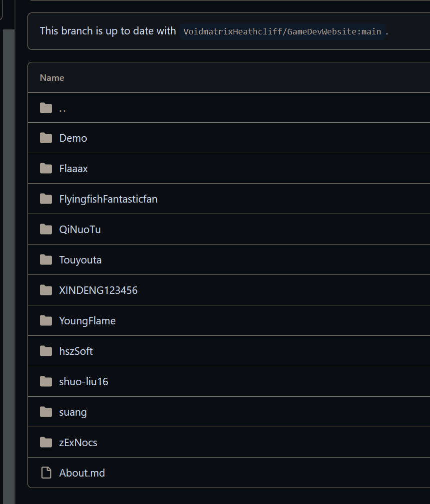Click the hszSoft folder icon

click(x=45, y=351)
